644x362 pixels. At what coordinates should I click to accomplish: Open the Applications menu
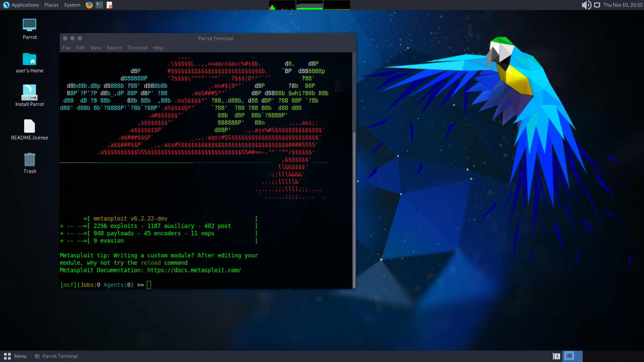pyautogui.click(x=21, y=5)
